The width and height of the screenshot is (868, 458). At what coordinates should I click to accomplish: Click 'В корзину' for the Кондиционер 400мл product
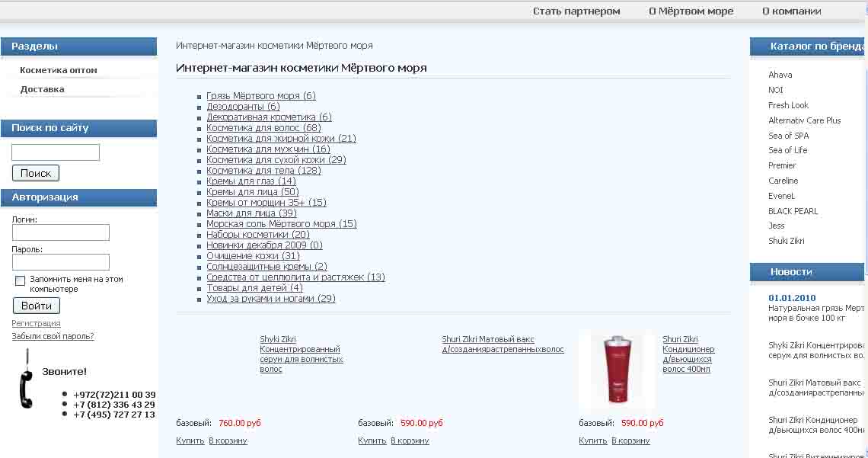(x=630, y=440)
